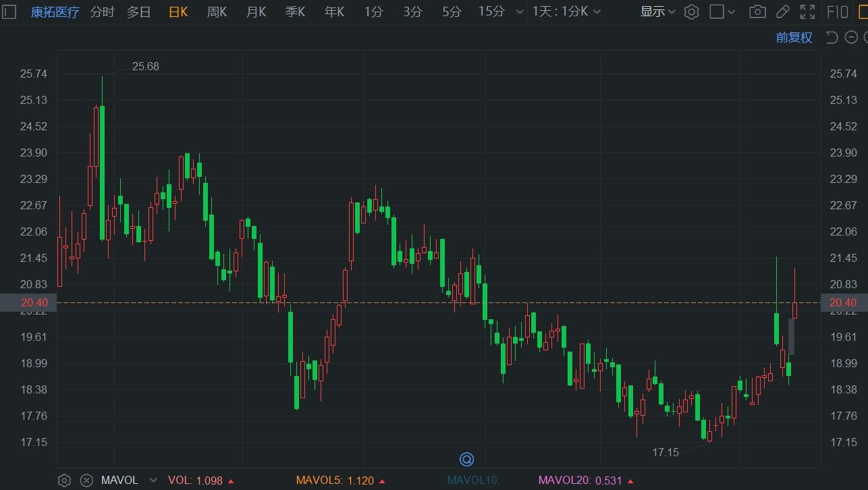Click the faded MAVOL10 label
868x490 pixels.
coord(472,481)
